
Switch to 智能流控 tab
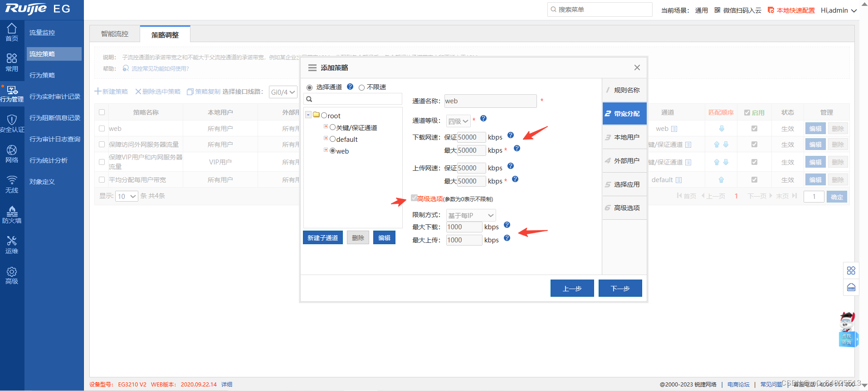coord(115,34)
